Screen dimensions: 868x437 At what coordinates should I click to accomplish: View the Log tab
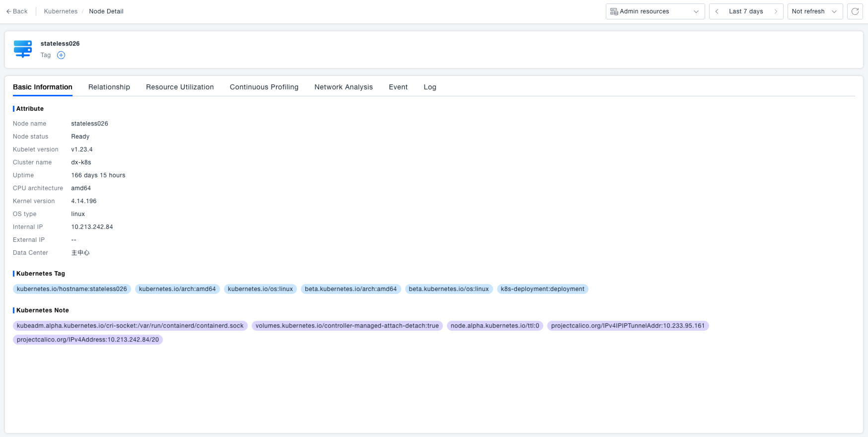click(430, 87)
